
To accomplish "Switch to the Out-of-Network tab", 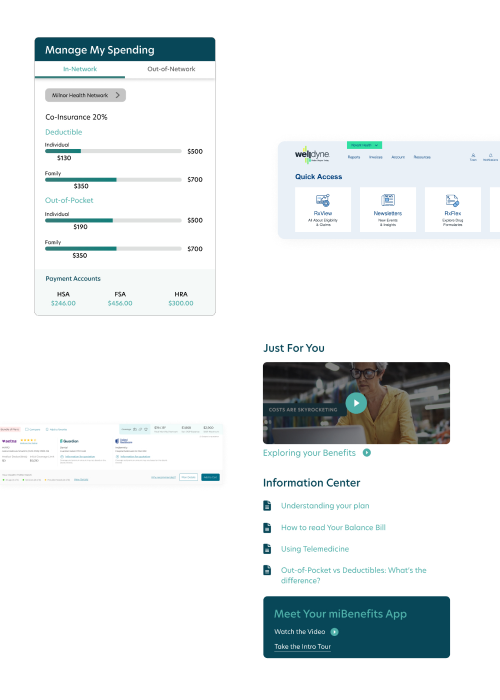I will coord(171,69).
